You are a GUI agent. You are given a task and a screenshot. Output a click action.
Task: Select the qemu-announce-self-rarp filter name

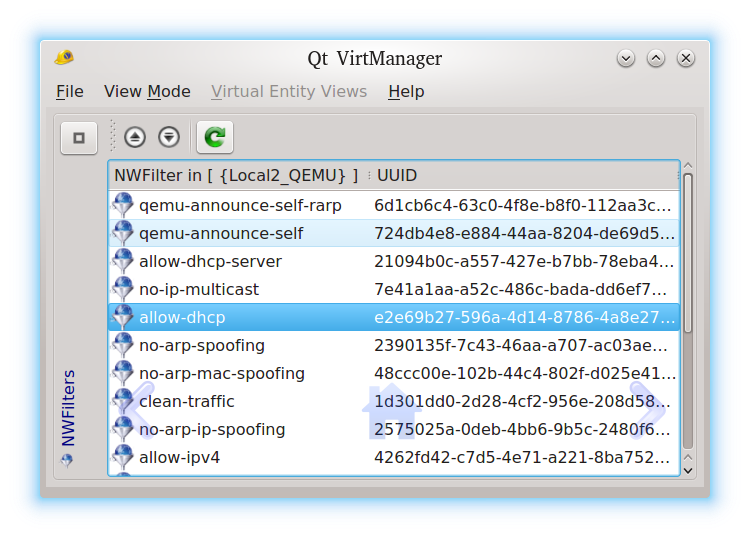240,205
